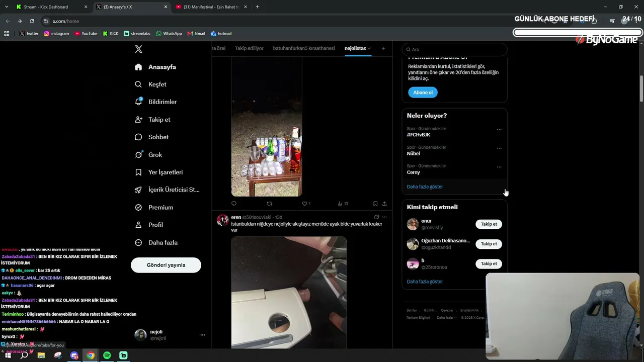Open the WhatsApp bookmark
The height and width of the screenshot is (362, 644).
click(169, 34)
